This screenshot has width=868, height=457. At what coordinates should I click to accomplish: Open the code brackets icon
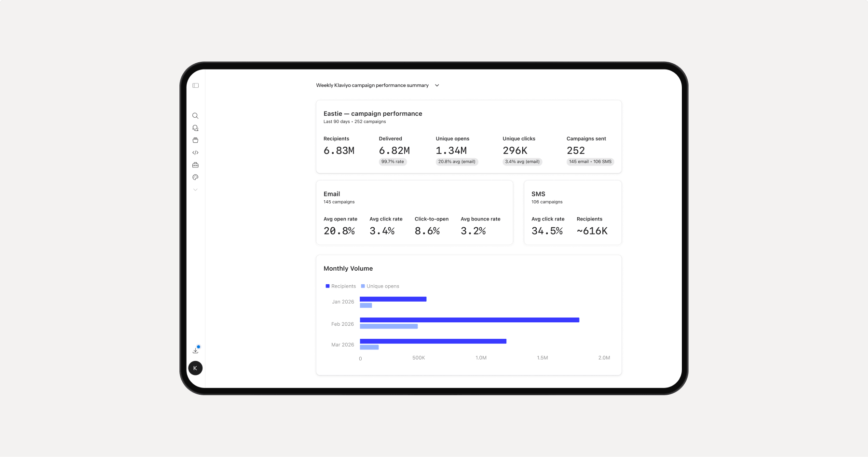195,152
